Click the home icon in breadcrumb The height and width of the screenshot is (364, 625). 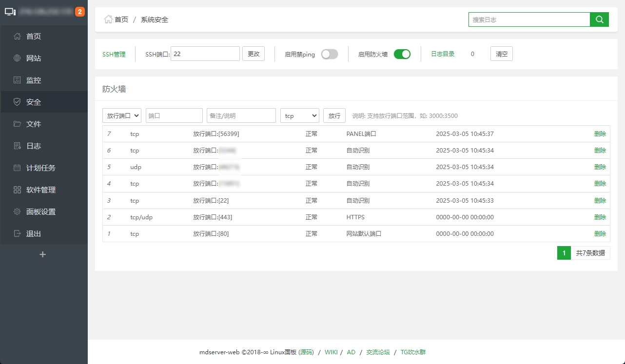point(108,19)
